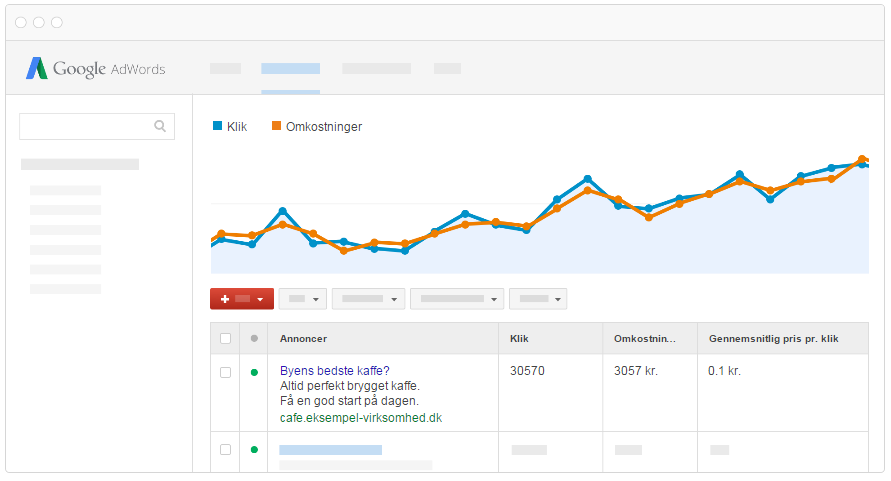Check the checkbox in the second ad row
This screenshot has height=481, width=891.
click(226, 449)
